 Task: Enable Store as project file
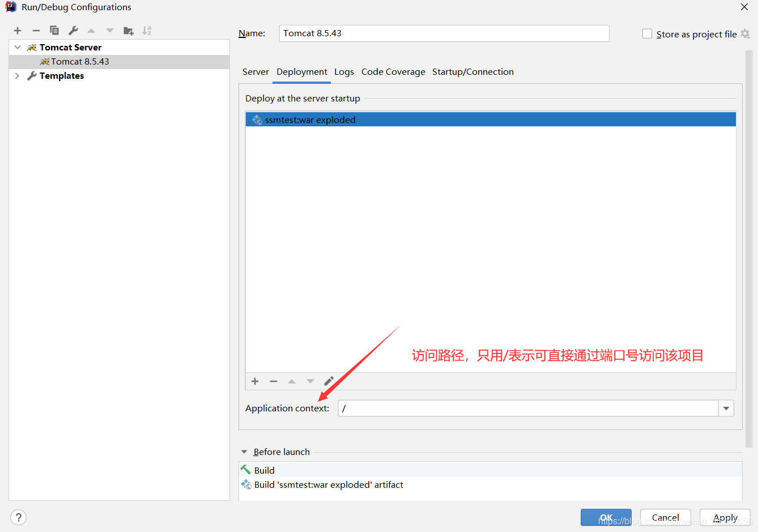tap(647, 34)
